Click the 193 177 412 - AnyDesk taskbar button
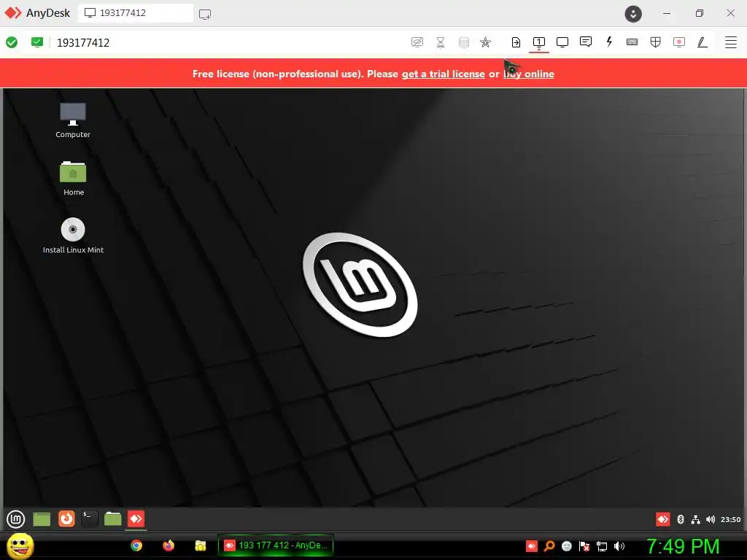747x560 pixels. click(275, 545)
